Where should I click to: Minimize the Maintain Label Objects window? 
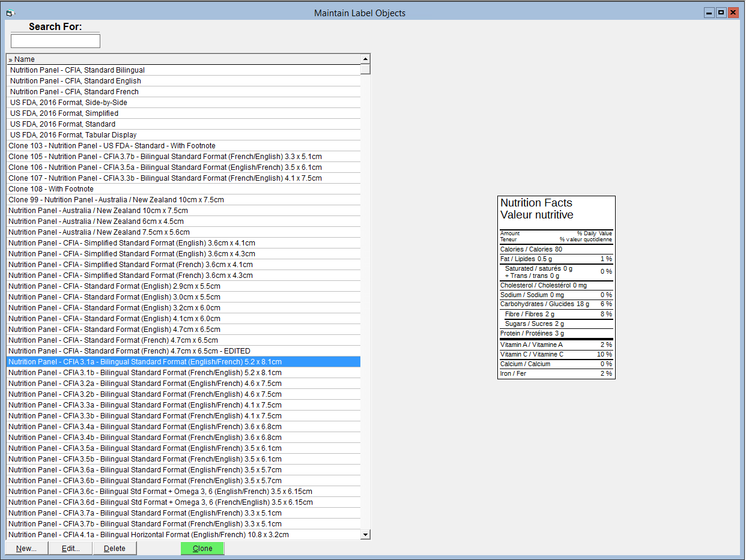point(710,13)
